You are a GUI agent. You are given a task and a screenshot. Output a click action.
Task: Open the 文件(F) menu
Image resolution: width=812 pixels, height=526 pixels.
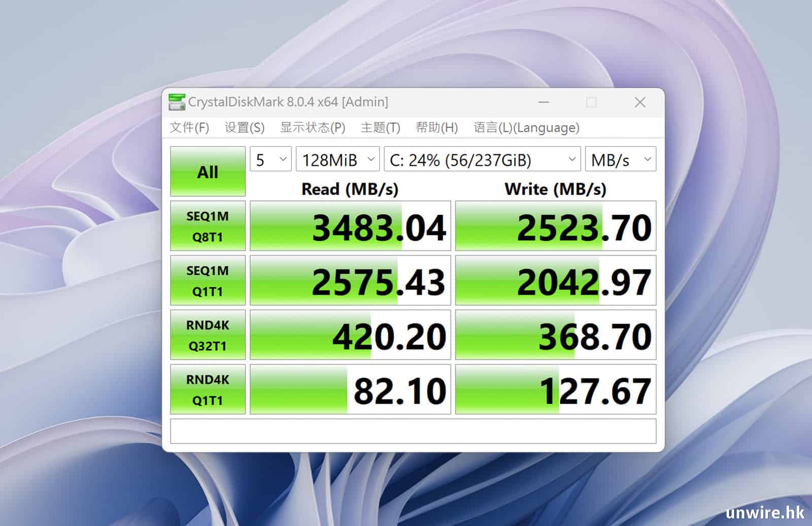(x=189, y=127)
